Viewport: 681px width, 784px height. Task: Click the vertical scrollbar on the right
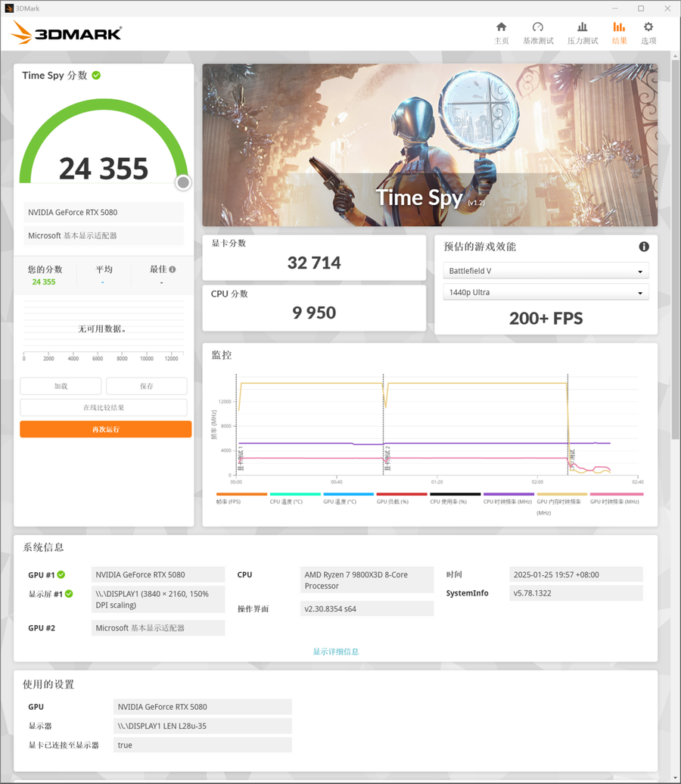675,250
